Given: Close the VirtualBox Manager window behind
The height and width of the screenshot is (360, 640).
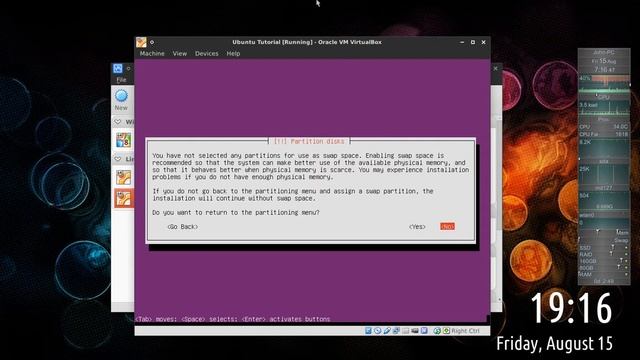Looking at the screenshot, I should click(x=496, y=68).
